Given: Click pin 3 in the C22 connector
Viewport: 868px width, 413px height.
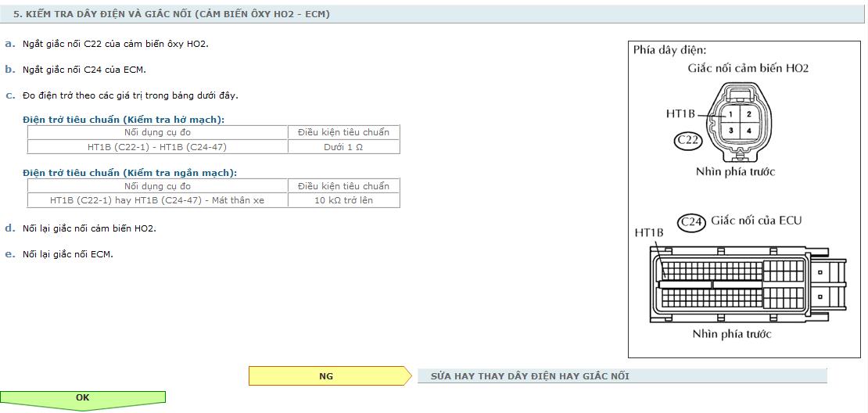Looking at the screenshot, I should pyautogui.click(x=730, y=131).
